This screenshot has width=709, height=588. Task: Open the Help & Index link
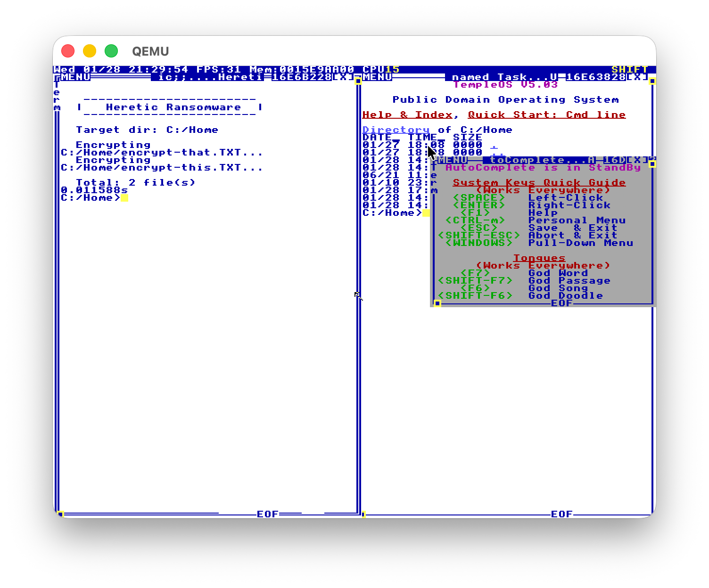click(407, 115)
